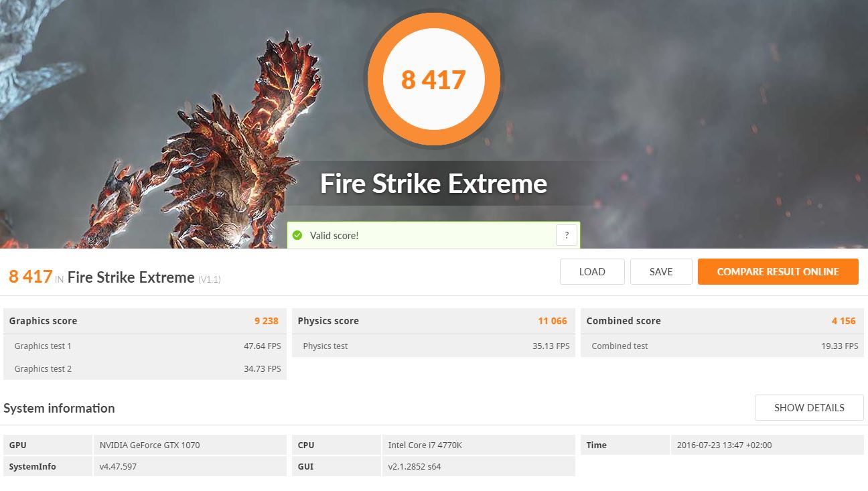Select the Combined test row label
Image resolution: width=868 pixels, height=491 pixels.
pyautogui.click(x=620, y=346)
